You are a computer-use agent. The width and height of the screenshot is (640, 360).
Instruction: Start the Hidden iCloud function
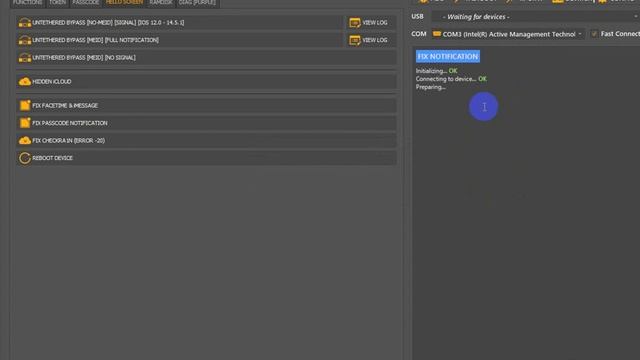tap(207, 82)
